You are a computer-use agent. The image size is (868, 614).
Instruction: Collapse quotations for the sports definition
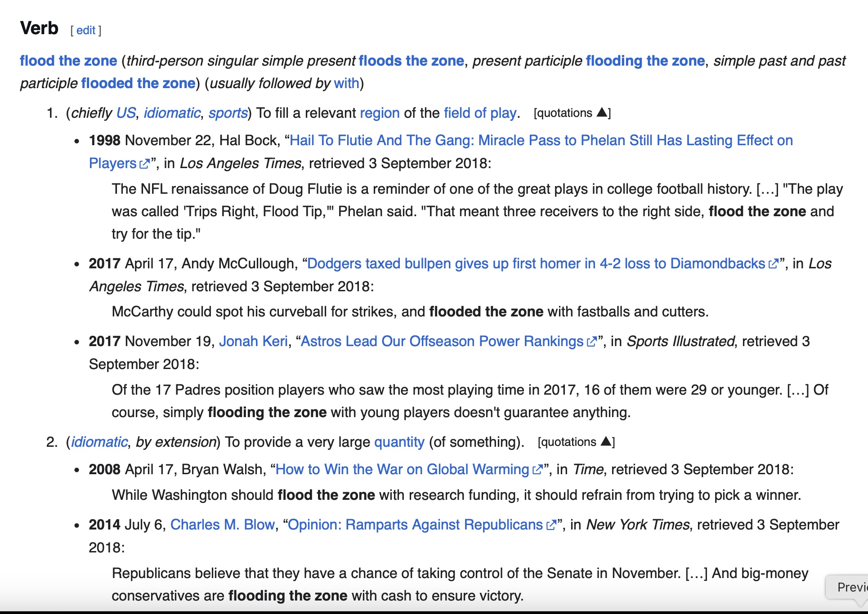[x=572, y=113]
